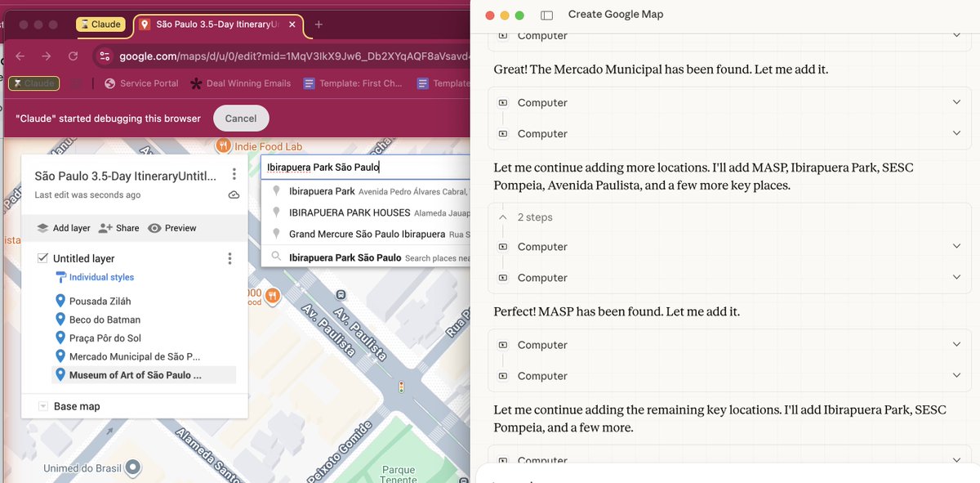Toggle the sidebar in Create Google Map window
Screen dimensions: 980x483
coord(546,15)
